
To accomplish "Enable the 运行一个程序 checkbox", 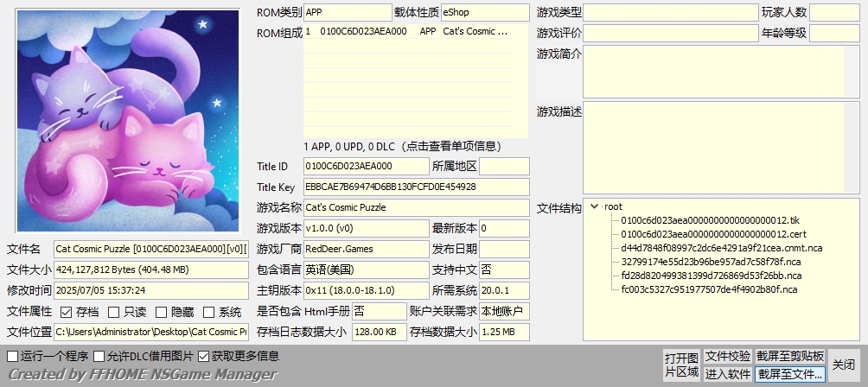I will [x=12, y=356].
